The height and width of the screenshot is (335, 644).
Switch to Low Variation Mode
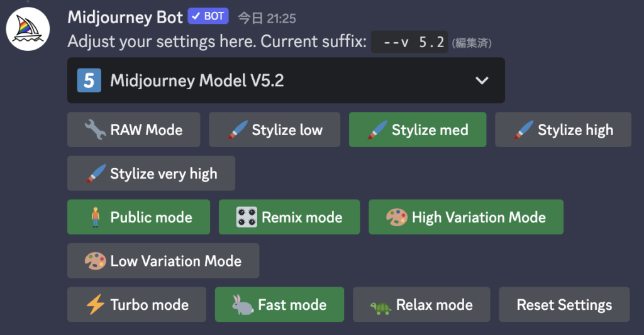point(163,261)
